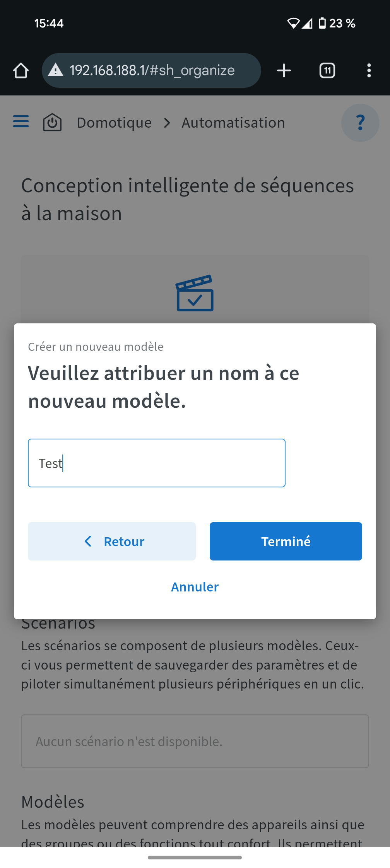This screenshot has height=868, width=390.
Task: Open the hamburger navigation menu
Action: (x=21, y=121)
